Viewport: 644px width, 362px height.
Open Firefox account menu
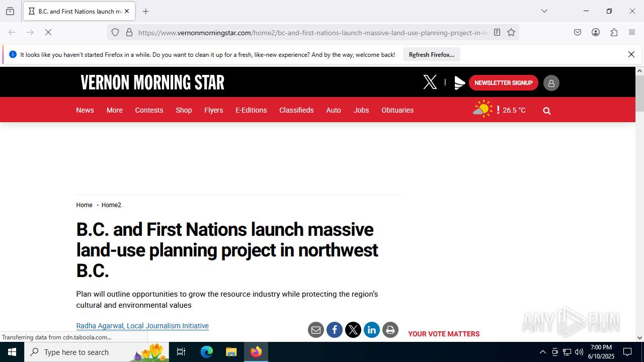(x=596, y=32)
